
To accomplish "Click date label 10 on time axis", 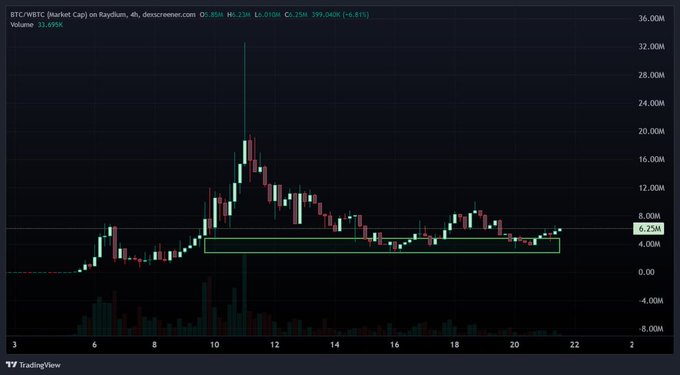I will click(x=214, y=345).
